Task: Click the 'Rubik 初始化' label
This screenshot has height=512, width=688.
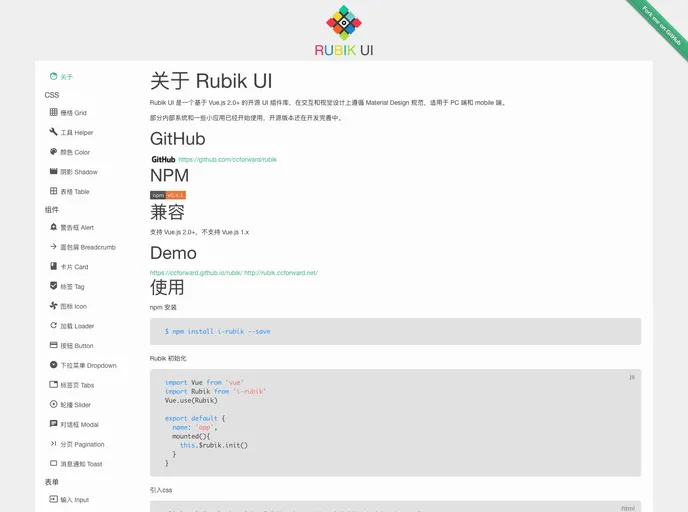Action: [x=168, y=358]
